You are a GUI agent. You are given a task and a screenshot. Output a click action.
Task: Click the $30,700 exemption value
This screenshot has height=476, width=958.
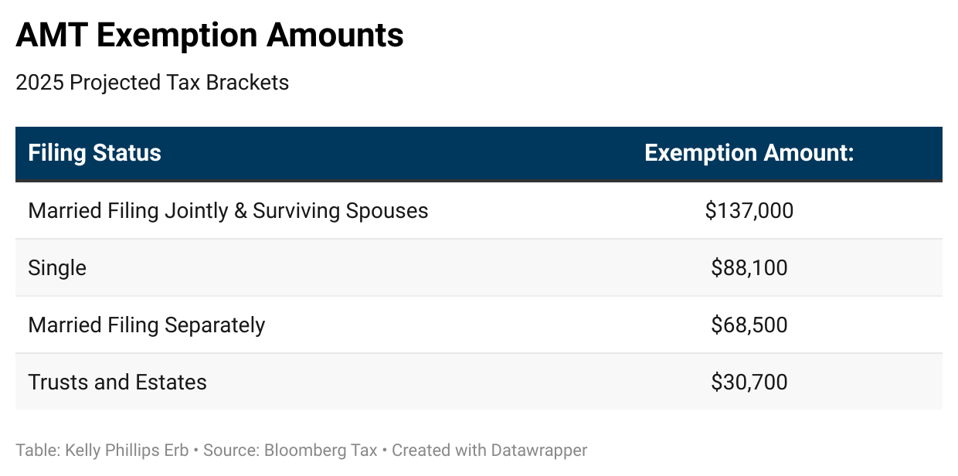tap(748, 382)
